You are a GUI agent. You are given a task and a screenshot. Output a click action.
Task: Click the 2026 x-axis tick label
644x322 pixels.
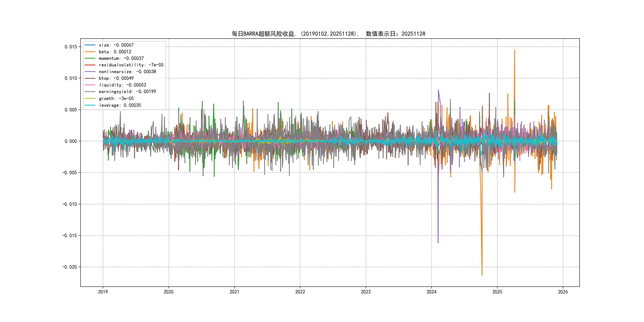[563, 292]
